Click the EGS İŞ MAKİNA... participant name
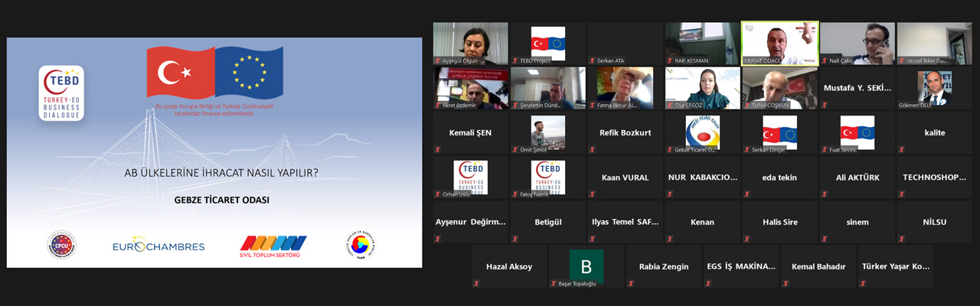 [x=740, y=267]
